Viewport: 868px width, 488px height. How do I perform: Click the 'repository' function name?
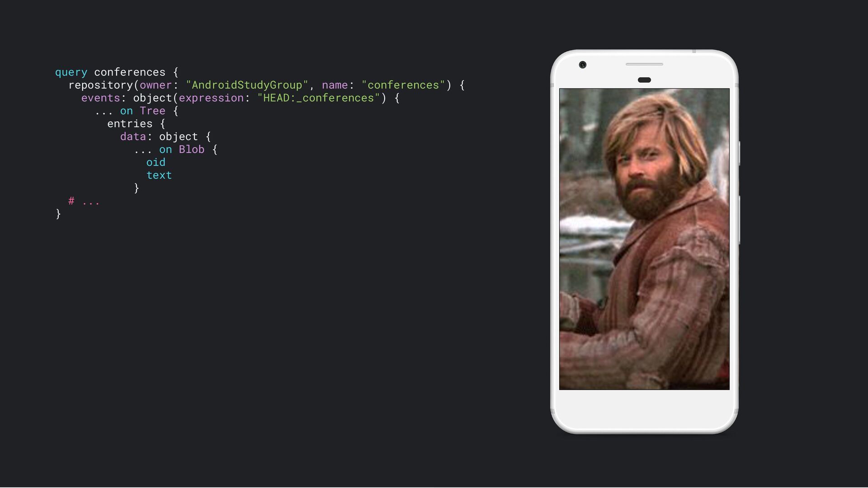point(100,85)
